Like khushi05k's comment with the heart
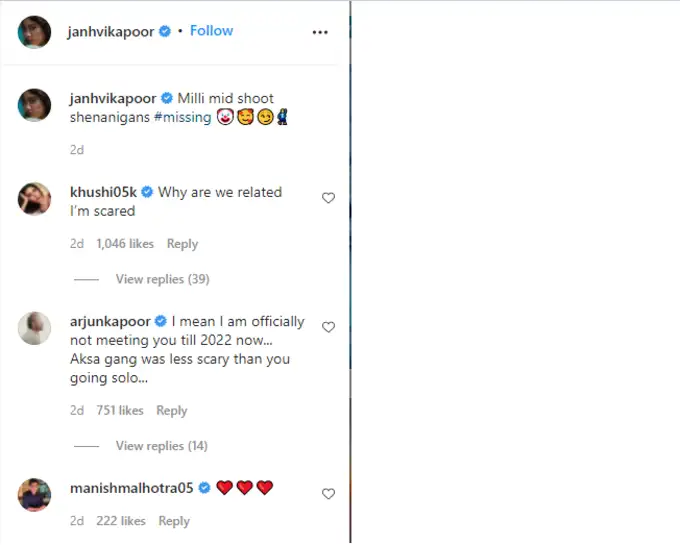The width and height of the screenshot is (680, 545). (x=328, y=198)
